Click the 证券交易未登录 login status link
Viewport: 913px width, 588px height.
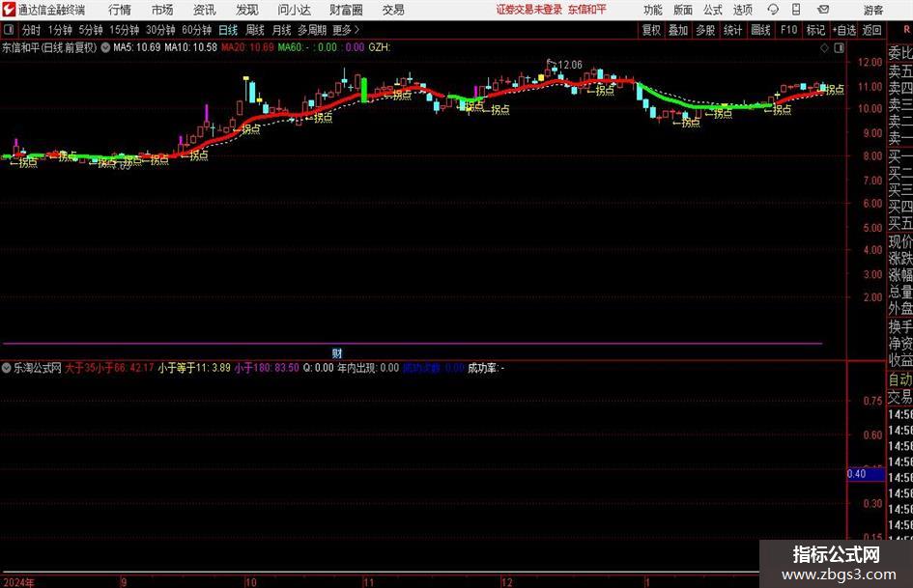click(x=529, y=10)
